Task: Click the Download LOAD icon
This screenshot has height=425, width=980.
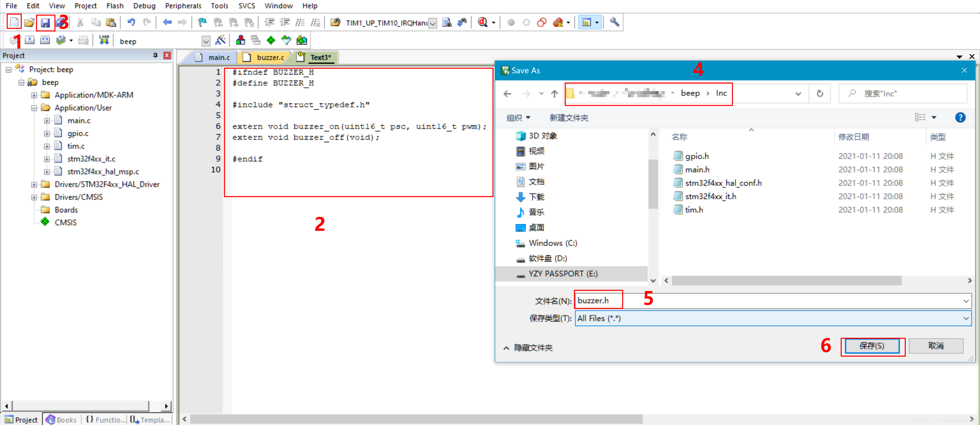Action: 104,40
